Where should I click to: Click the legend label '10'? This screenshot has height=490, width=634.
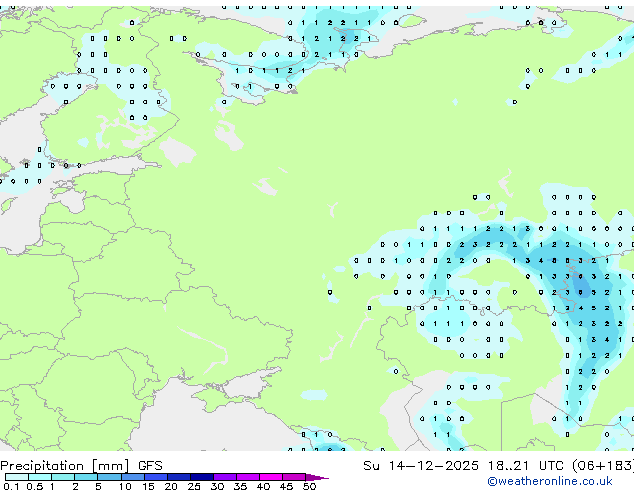pos(125,486)
